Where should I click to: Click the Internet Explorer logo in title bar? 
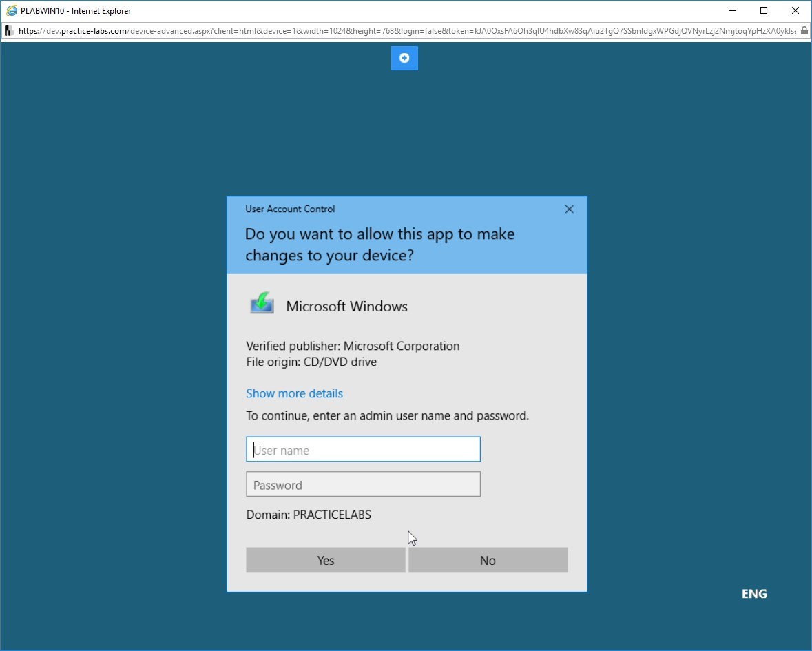point(11,10)
